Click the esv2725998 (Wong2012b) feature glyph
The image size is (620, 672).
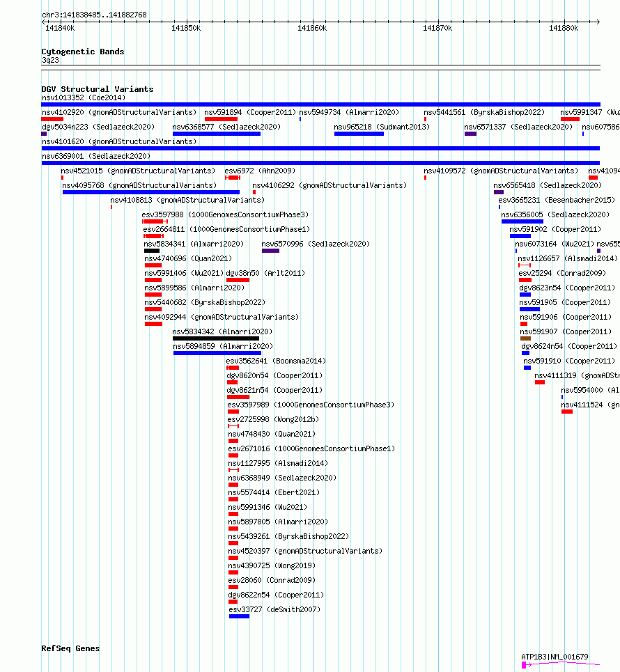(233, 426)
